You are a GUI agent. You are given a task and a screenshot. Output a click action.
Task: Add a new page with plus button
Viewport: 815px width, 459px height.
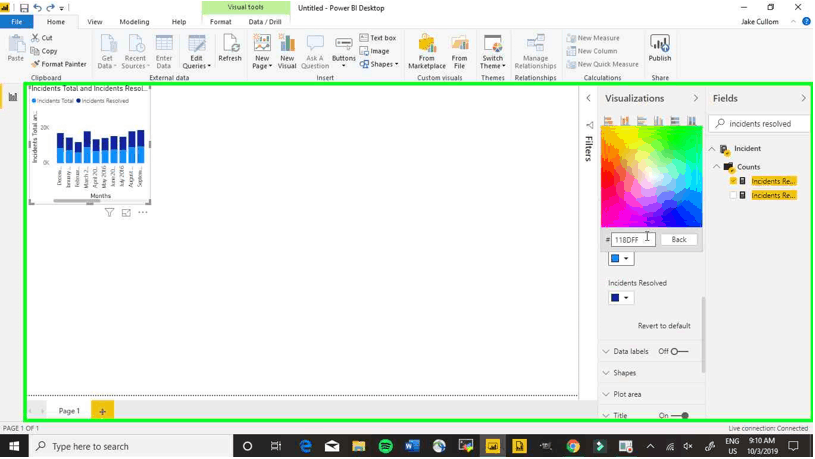[102, 411]
